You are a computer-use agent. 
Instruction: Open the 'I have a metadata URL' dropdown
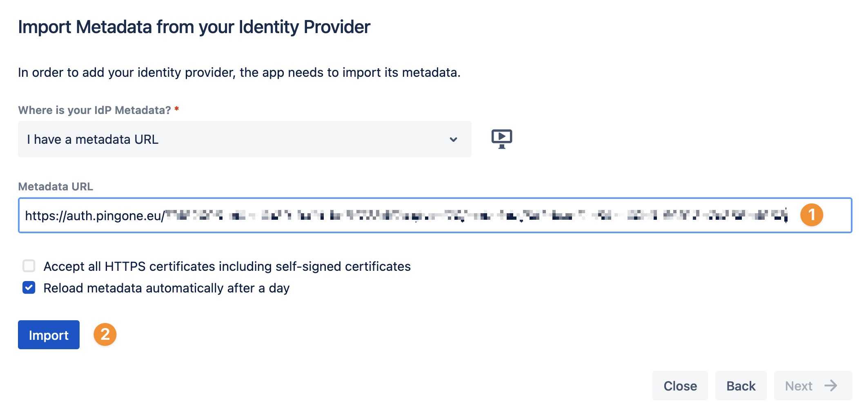[x=245, y=139]
